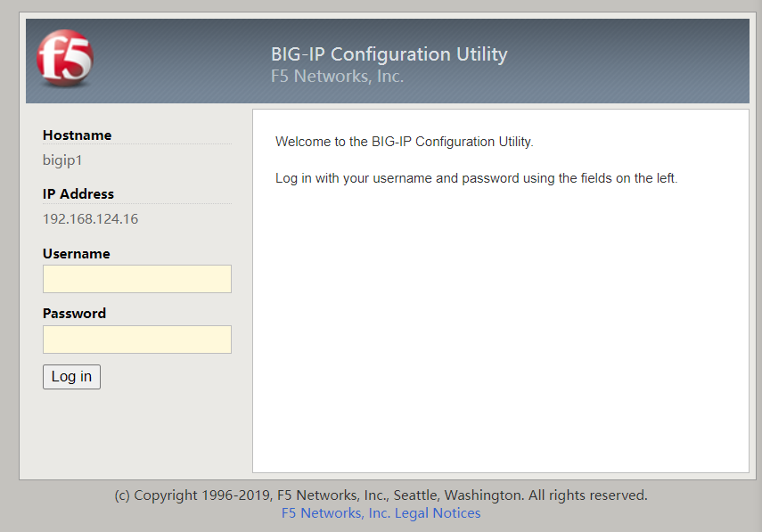Viewport: 762px width, 532px height.
Task: Click the IP Address value 192.168.124.16
Action: click(90, 218)
